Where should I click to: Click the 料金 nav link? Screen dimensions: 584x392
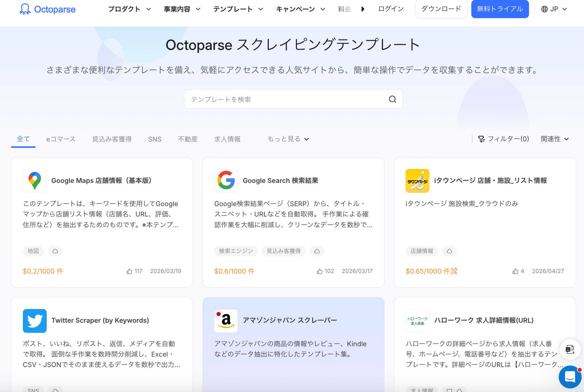pos(345,9)
